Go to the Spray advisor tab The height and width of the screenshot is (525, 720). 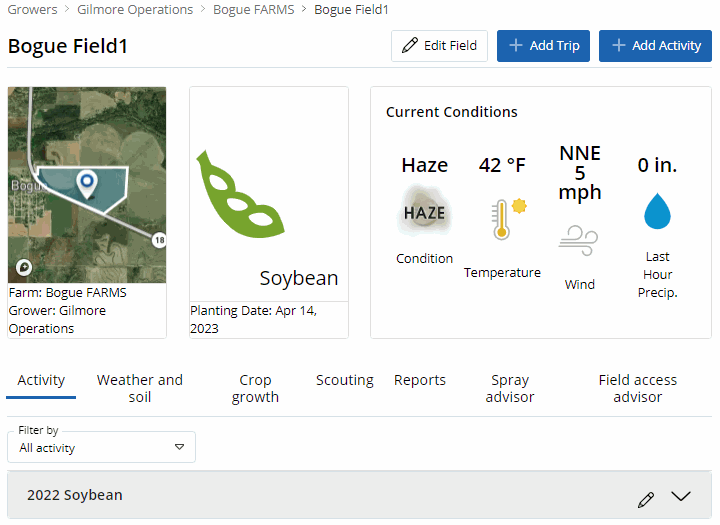[510, 388]
